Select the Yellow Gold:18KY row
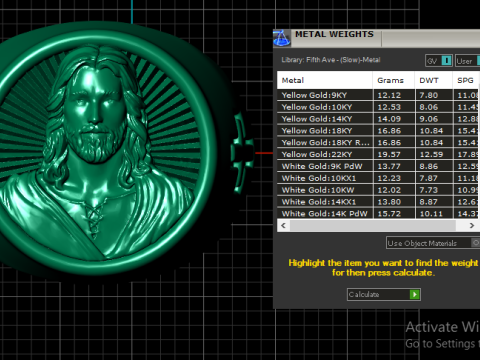 tap(378, 131)
